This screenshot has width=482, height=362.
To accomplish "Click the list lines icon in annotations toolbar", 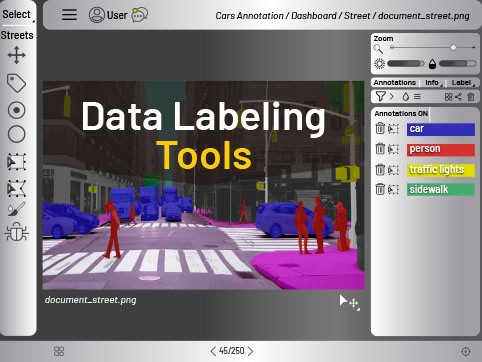I will [x=417, y=97].
